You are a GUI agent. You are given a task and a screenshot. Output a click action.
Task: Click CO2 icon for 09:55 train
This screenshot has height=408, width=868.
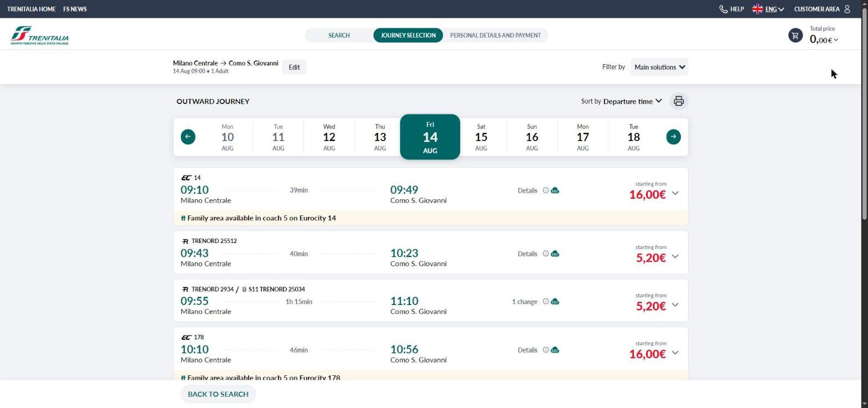555,302
